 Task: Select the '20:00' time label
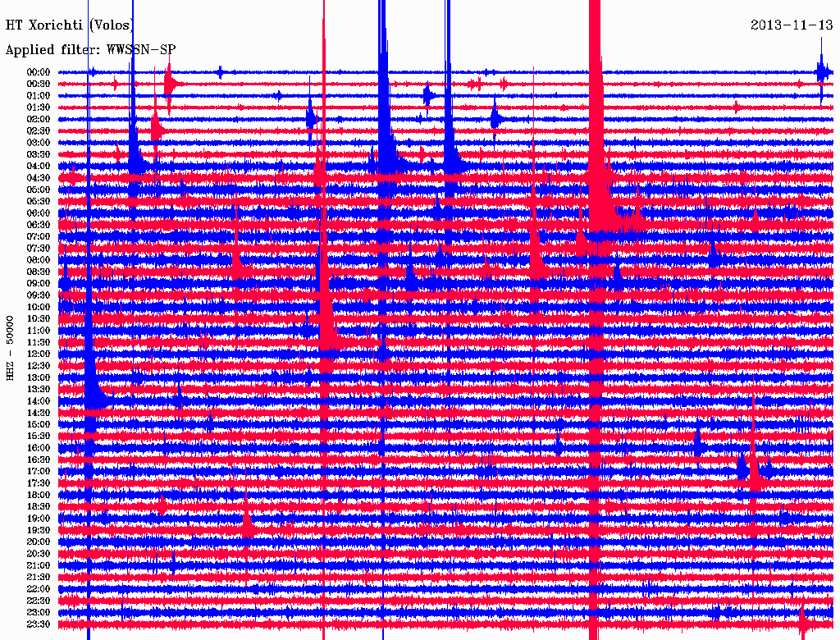point(39,542)
